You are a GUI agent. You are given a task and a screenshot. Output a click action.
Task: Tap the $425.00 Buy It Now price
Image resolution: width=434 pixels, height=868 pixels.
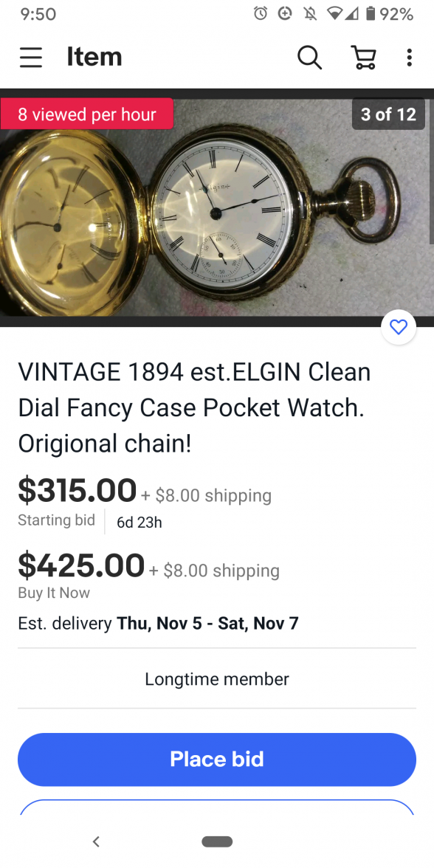81,565
